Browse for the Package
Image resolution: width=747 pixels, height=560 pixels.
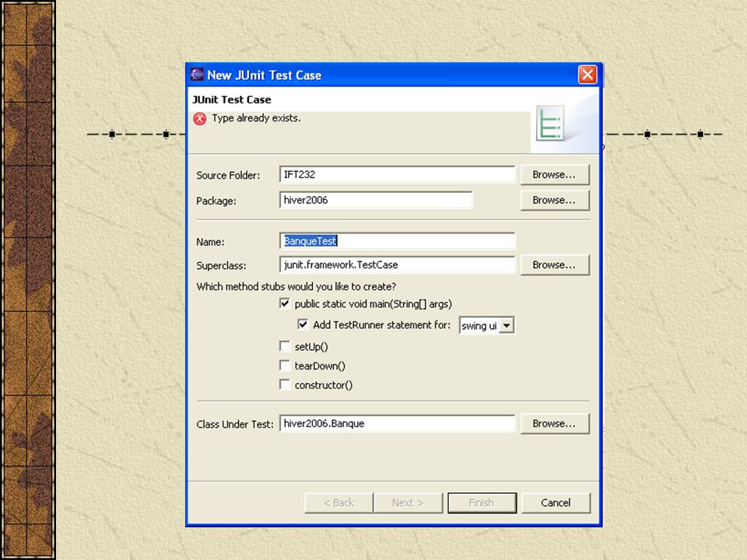coord(555,201)
